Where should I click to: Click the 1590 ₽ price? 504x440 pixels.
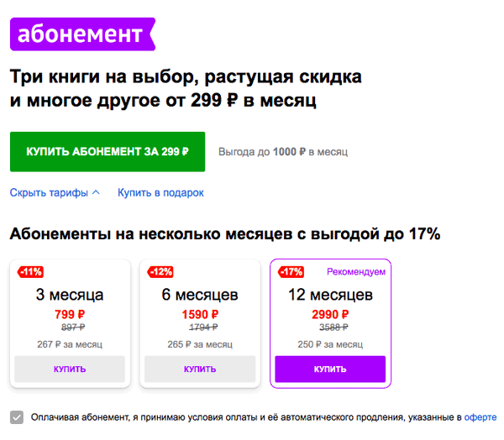tap(200, 314)
